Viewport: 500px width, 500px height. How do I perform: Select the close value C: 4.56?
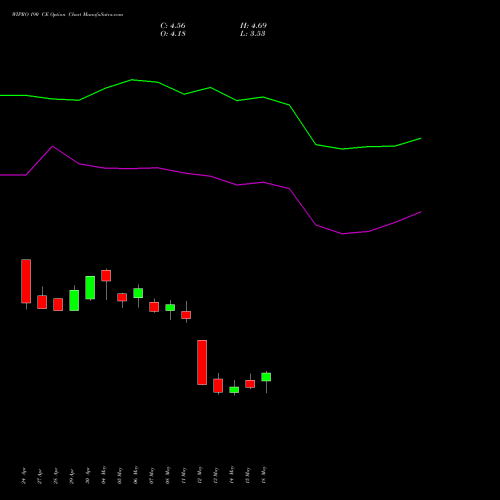click(173, 26)
